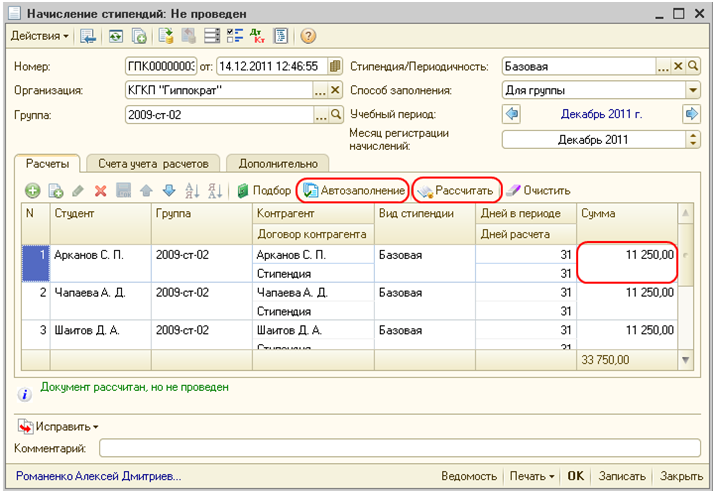Open the Печать dropdown
This screenshot has height=493, width=715.
click(x=530, y=477)
